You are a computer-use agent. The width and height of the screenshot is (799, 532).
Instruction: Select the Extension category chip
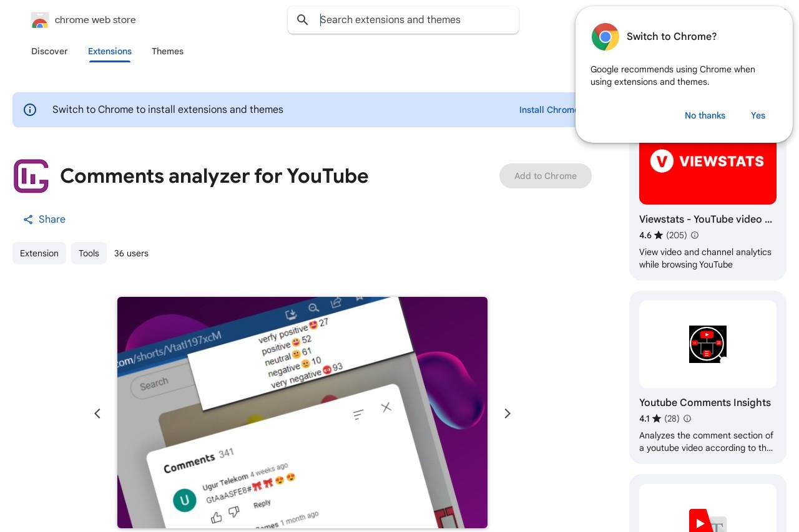click(x=39, y=253)
